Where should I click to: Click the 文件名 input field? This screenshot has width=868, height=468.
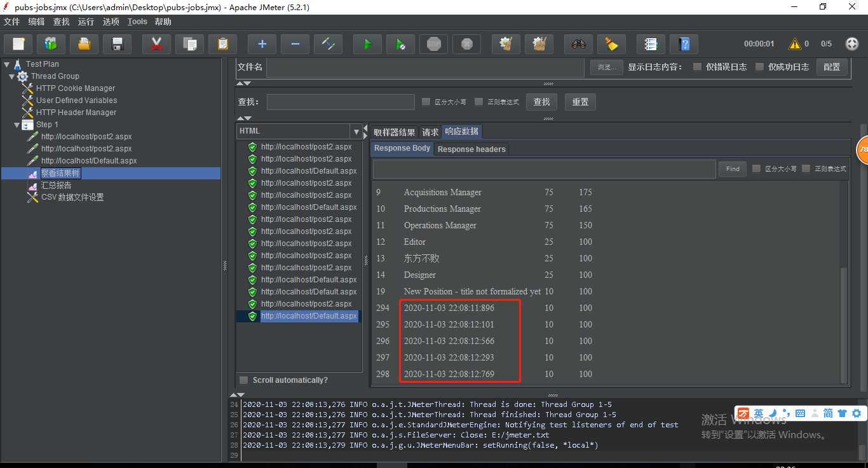pos(425,67)
